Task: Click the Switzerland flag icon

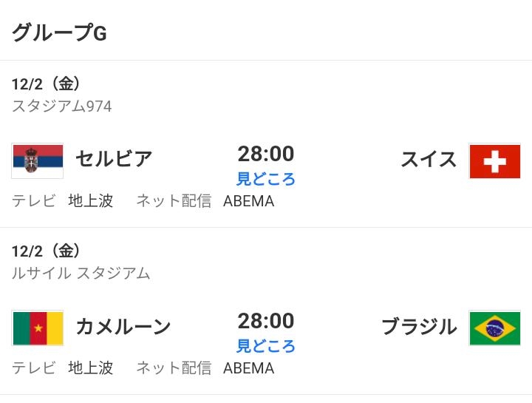Action: pyautogui.click(x=494, y=160)
